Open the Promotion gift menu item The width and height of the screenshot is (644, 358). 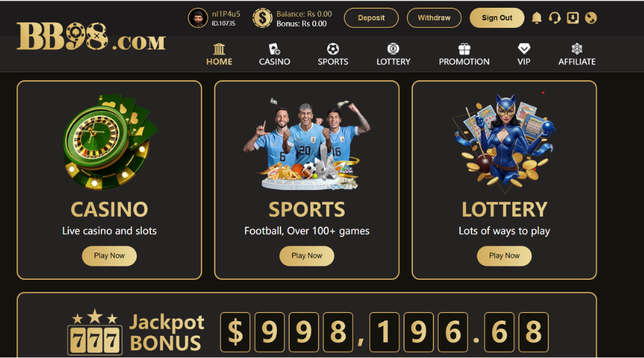point(464,54)
